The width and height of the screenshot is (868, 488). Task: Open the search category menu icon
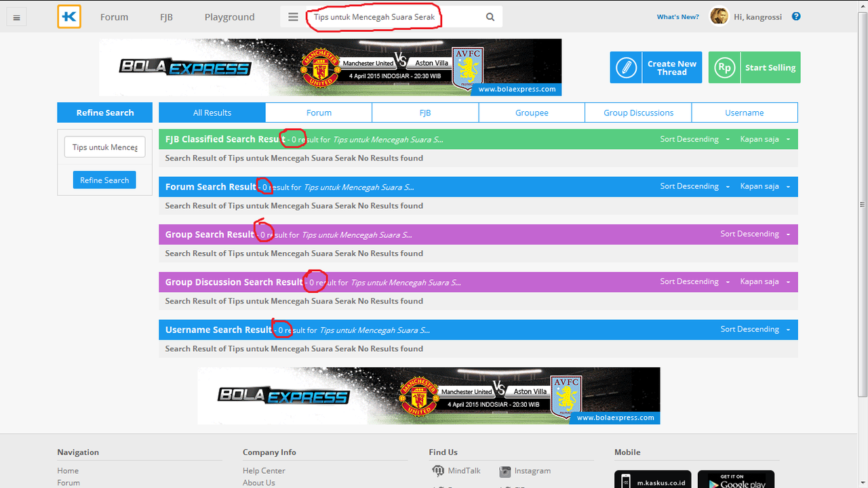[x=293, y=17]
